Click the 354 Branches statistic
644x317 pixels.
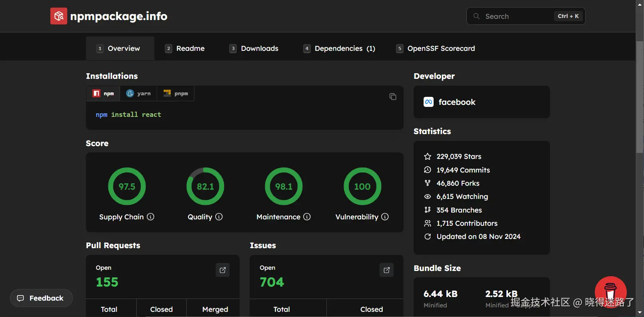(459, 210)
